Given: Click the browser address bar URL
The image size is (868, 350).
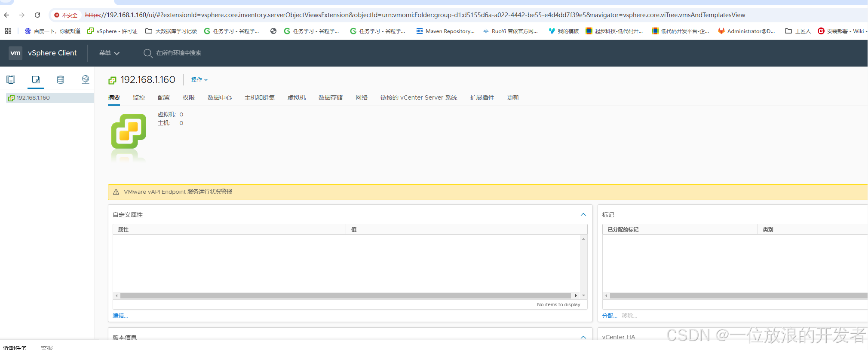Looking at the screenshot, I should [x=415, y=15].
